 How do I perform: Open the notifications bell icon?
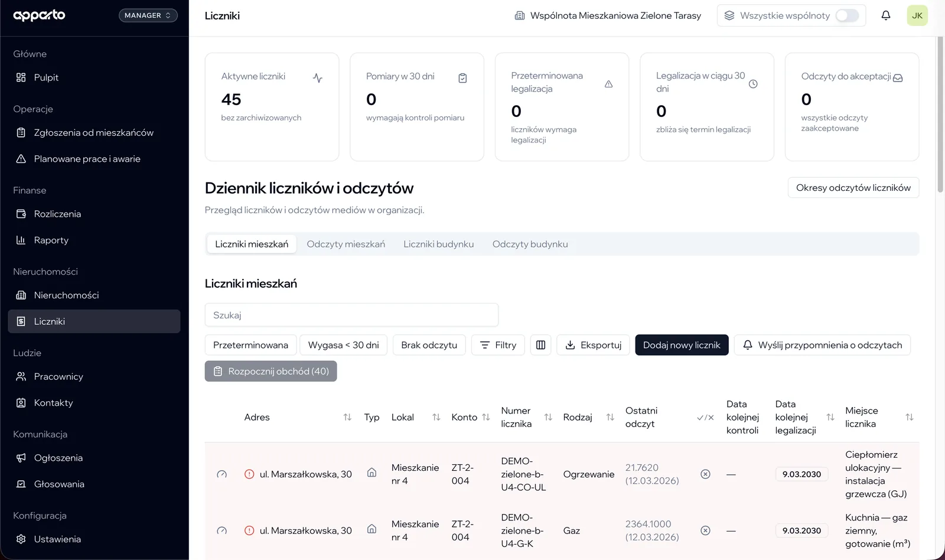click(885, 15)
